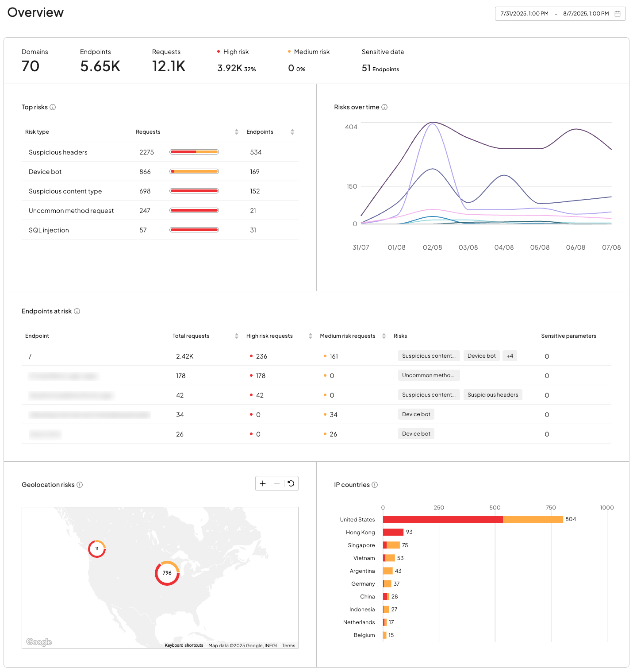The height and width of the screenshot is (672, 633).
Task: Click the info icon beside IP countries
Action: point(375,485)
